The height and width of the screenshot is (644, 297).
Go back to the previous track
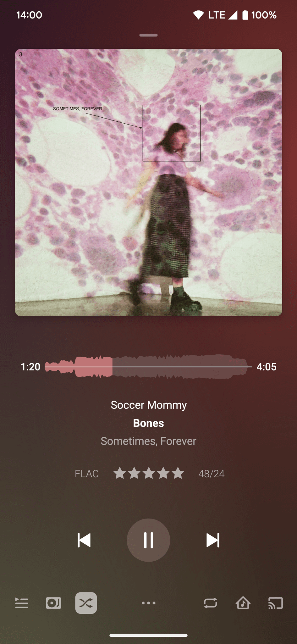[84, 540]
